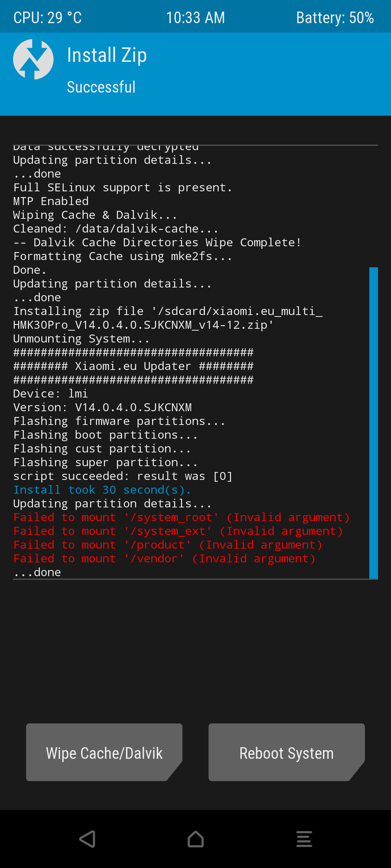Tap the Wipe Cache/Dalvik button
Image resolution: width=391 pixels, height=868 pixels.
(x=104, y=752)
